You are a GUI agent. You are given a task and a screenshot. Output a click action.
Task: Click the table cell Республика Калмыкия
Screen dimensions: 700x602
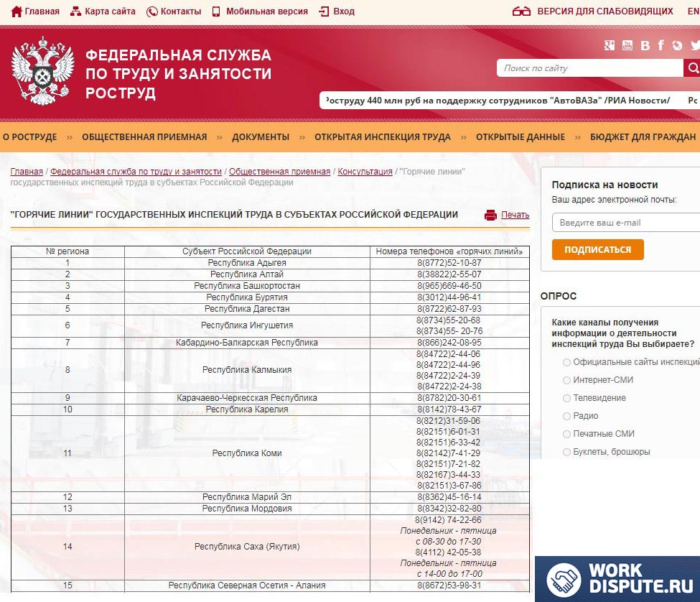pos(247,370)
